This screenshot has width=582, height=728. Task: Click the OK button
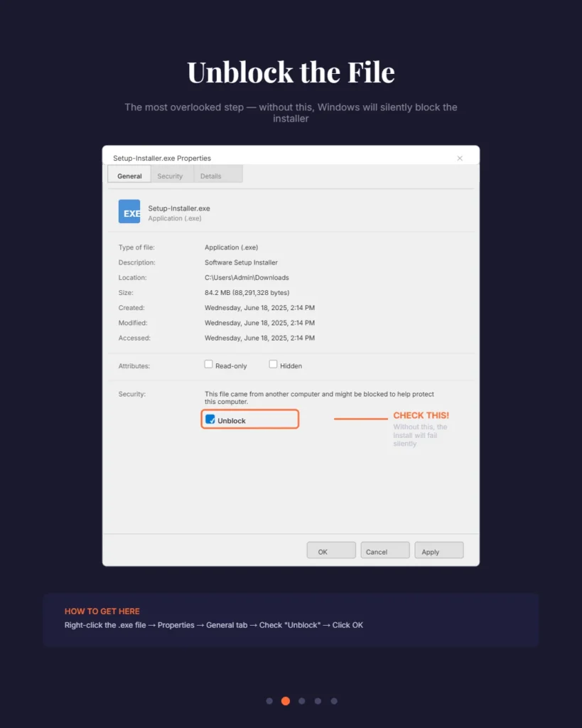[330, 550]
